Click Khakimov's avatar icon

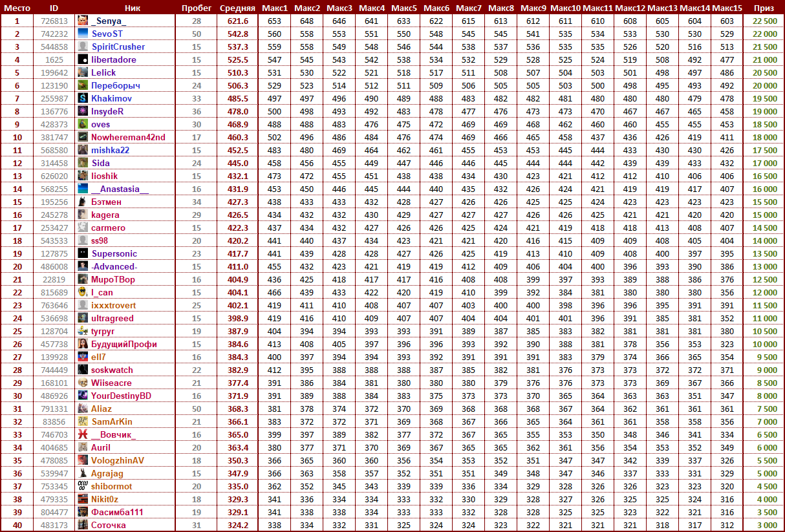(83, 98)
